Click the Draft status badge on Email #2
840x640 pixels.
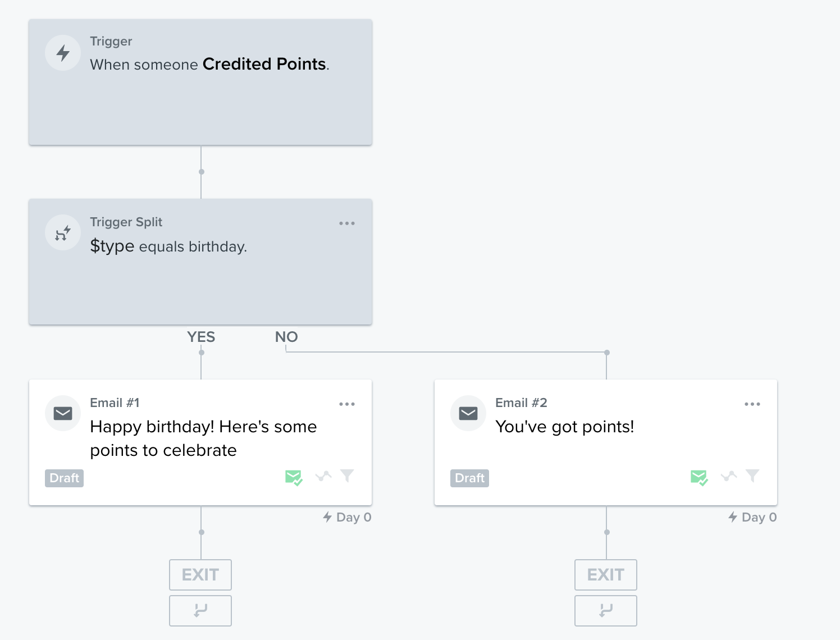coord(469,478)
